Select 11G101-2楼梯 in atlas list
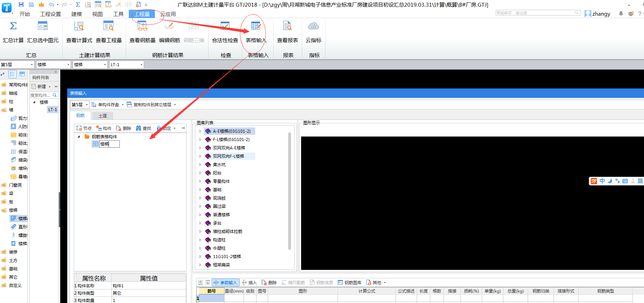 point(227,257)
